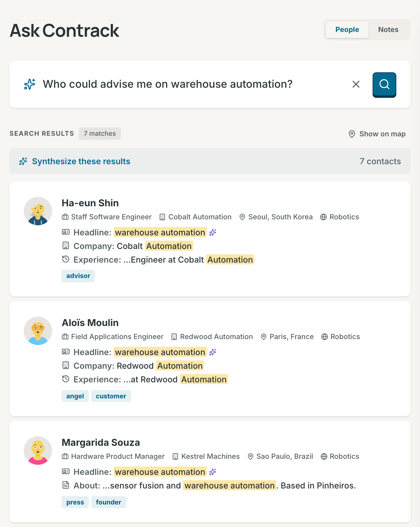Click briefcase icon by Field Applications Engineer
This screenshot has height=527, width=420.
65,337
